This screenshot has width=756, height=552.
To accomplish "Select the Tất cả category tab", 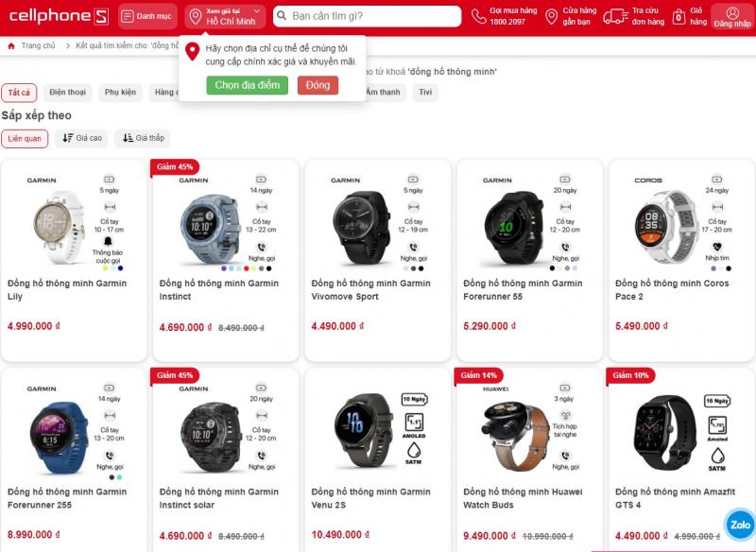I will 19,93.
